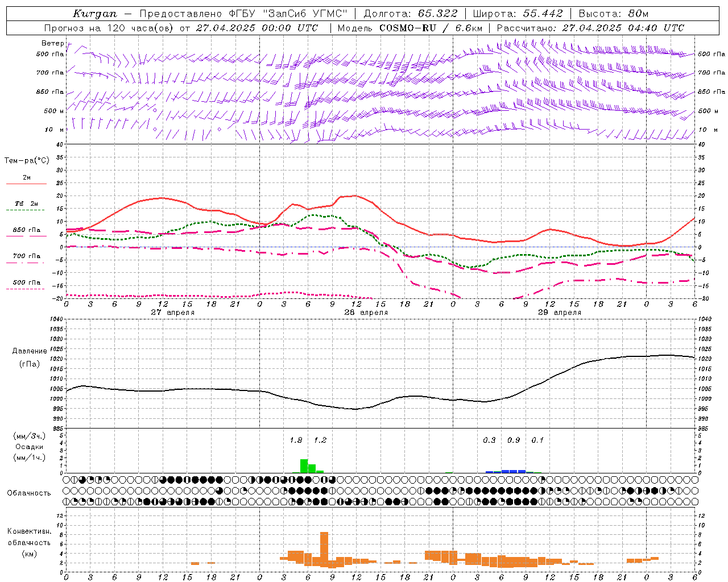Click the 850 гПа temperature legend line sample
The width and height of the screenshot is (728, 582).
[26, 236]
